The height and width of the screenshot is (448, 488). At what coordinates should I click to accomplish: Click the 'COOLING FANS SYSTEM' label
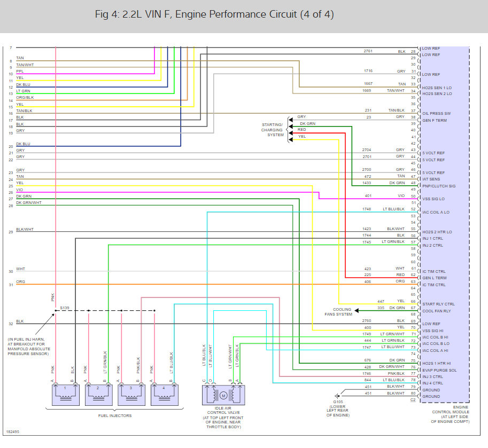(338, 312)
